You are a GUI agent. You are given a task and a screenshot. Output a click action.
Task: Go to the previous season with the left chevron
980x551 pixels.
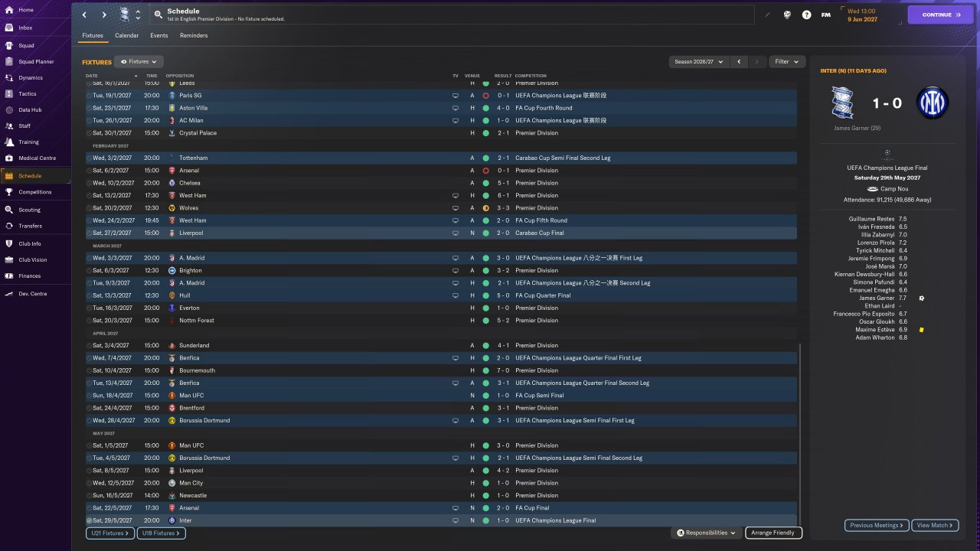pyautogui.click(x=739, y=62)
